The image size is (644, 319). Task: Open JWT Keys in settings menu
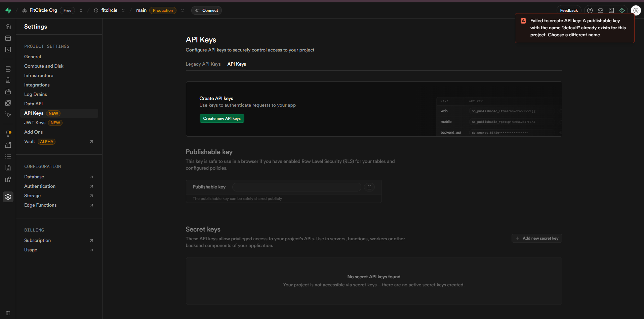click(35, 123)
